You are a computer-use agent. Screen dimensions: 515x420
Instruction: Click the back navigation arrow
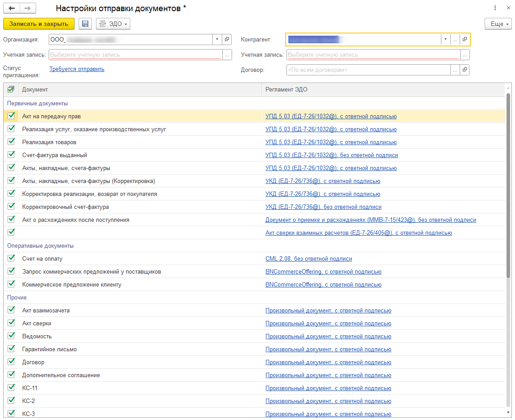(x=12, y=8)
